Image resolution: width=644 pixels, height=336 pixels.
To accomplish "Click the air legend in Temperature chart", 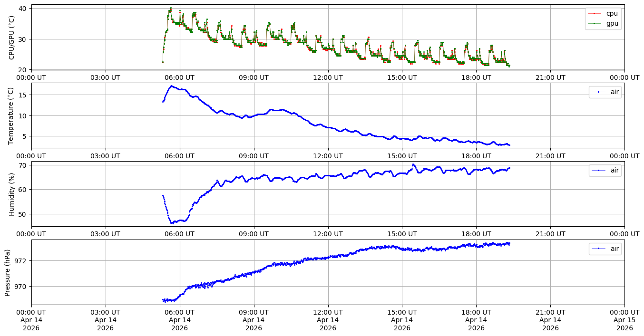I will (605, 92).
